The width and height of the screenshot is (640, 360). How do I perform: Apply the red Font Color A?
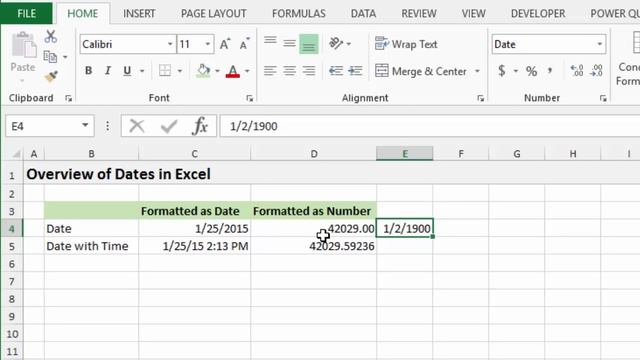[x=233, y=71]
